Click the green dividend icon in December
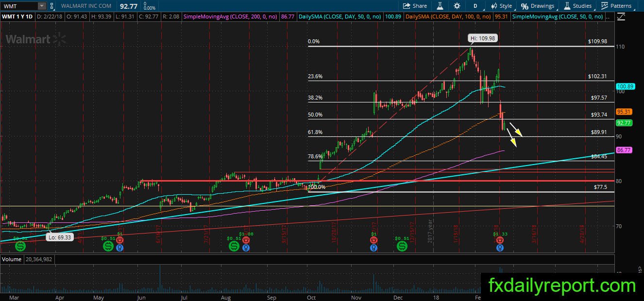Viewport: 644px width, 301px height. tap(402, 247)
